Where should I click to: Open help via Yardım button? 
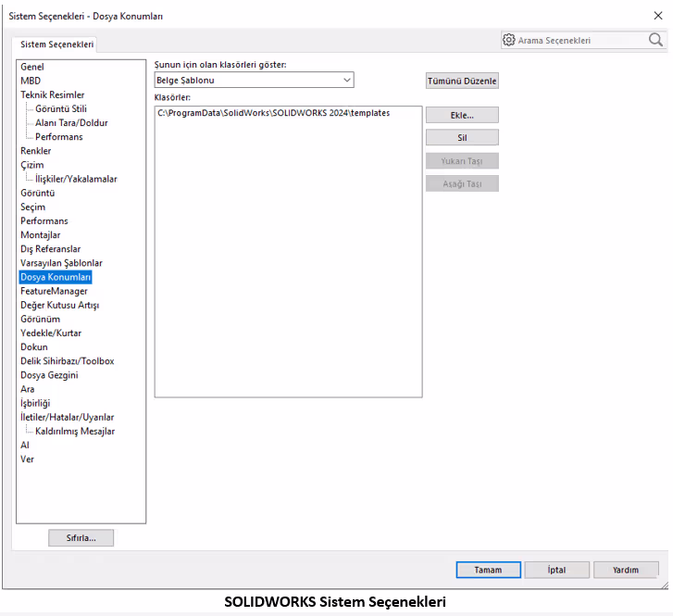click(x=626, y=570)
